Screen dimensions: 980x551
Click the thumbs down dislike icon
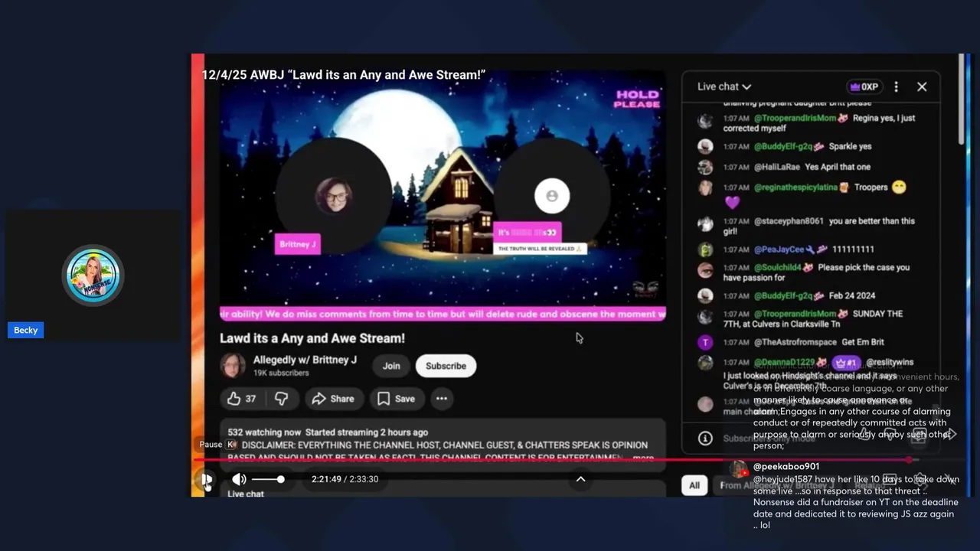pyautogui.click(x=281, y=399)
